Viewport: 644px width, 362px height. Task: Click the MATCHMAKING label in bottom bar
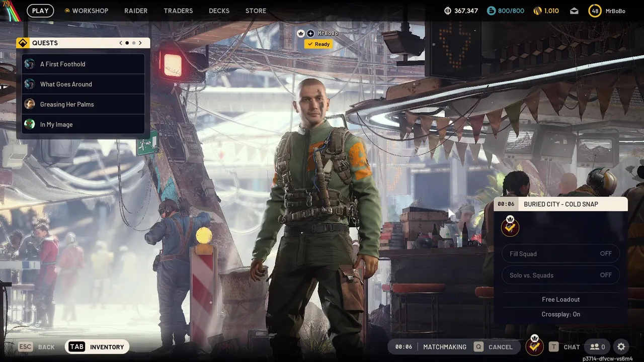pos(445,347)
